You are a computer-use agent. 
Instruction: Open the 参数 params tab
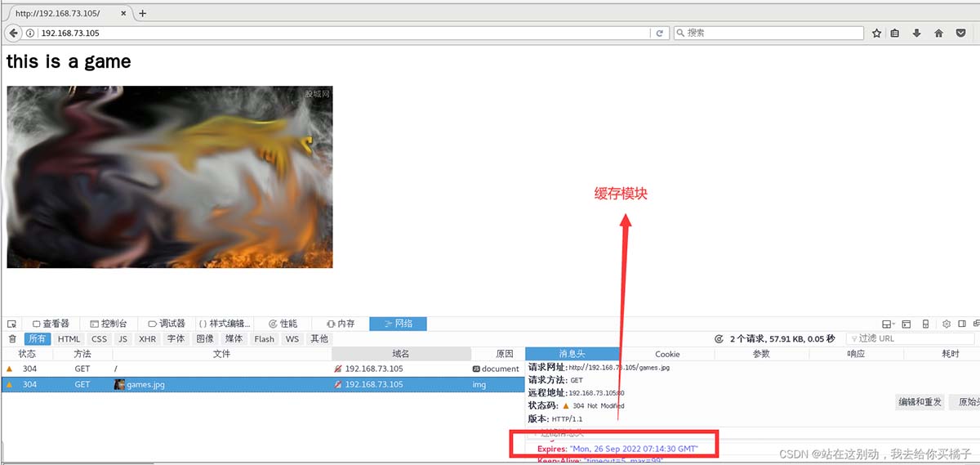761,354
